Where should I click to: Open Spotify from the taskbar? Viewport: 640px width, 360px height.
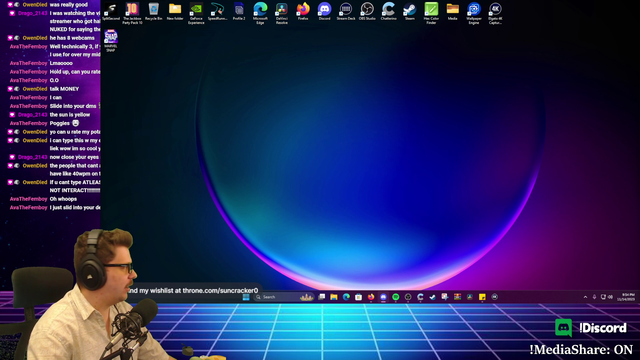(x=396, y=297)
